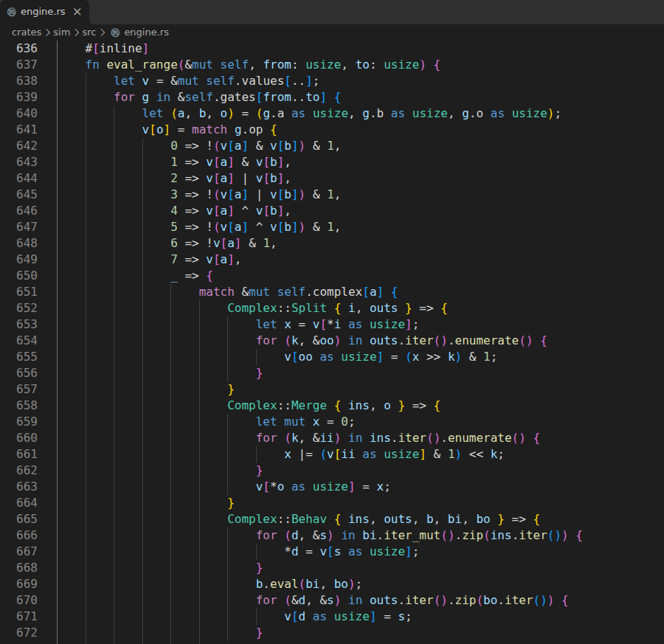Click line number 651 in gutter
The width and height of the screenshot is (664, 644).
point(27,291)
